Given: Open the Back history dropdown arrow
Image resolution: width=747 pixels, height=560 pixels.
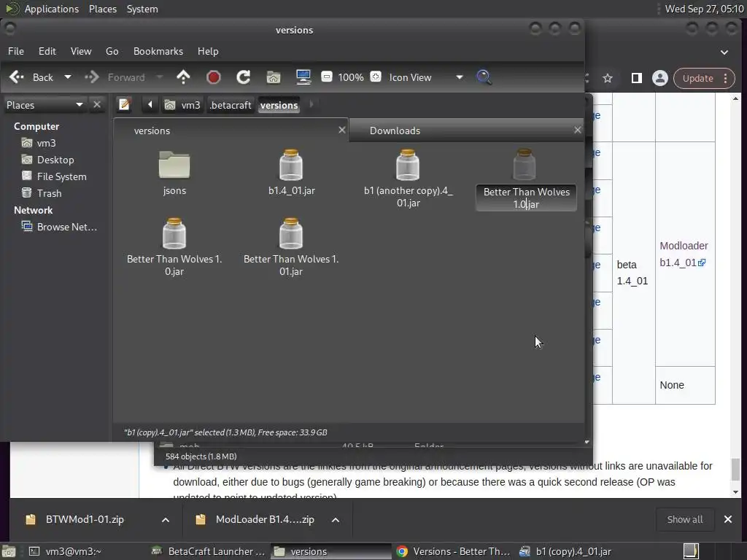Looking at the screenshot, I should [x=68, y=77].
